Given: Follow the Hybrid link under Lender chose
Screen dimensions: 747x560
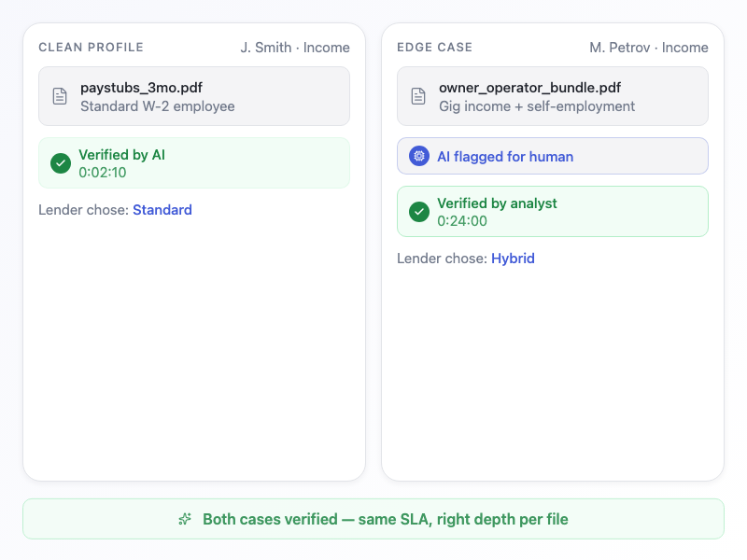Looking at the screenshot, I should pos(513,259).
